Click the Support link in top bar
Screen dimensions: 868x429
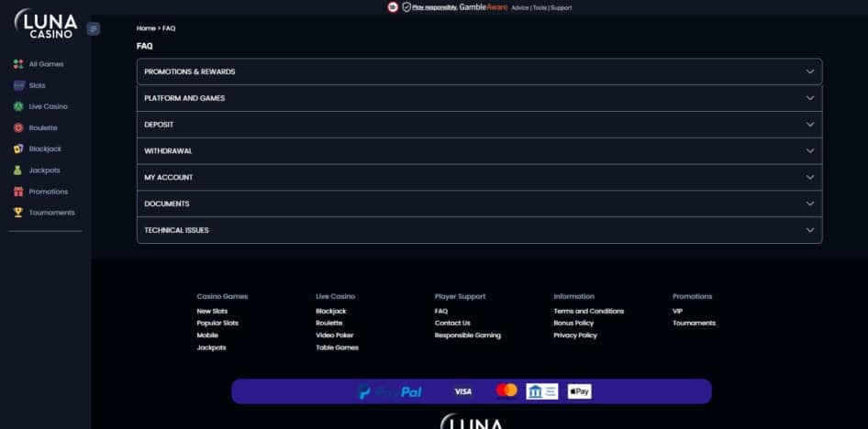562,7
